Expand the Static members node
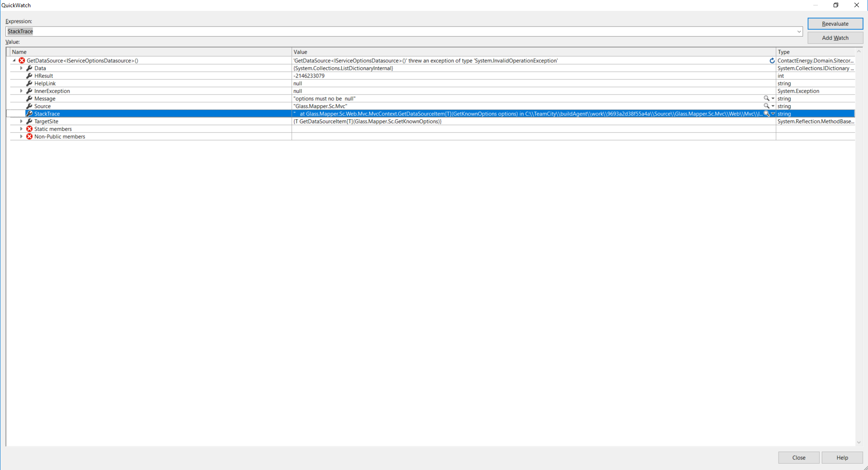Viewport: 868px width, 470px height. click(x=21, y=129)
